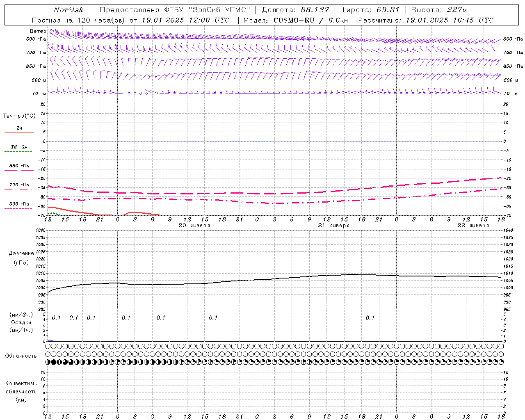Screen dimensions: 525x420
Task: Click the 700 гПа dash-dot legend entry
Action: [19, 185]
